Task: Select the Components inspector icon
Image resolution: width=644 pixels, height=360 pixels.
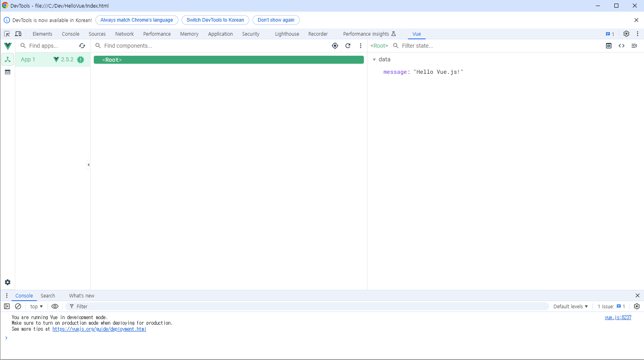Action: [x=8, y=59]
